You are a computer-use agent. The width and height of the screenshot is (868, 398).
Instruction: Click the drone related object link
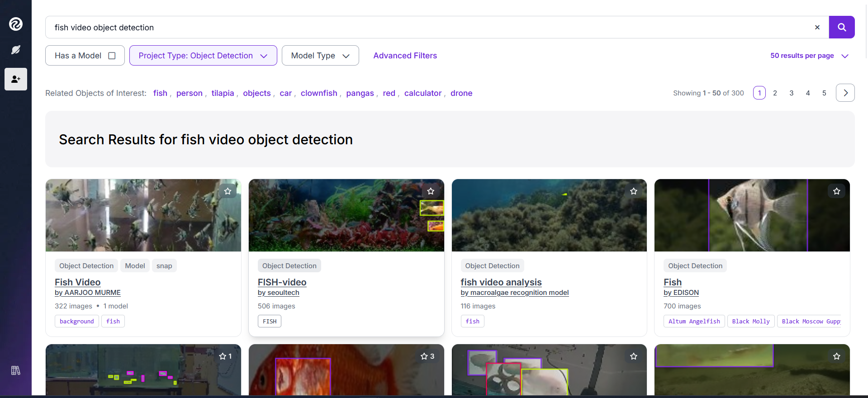pyautogui.click(x=461, y=93)
